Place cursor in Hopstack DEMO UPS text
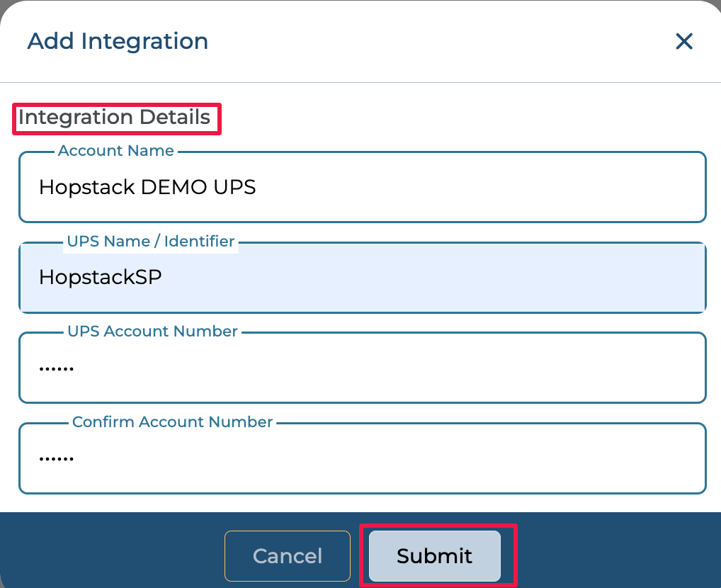This screenshot has height=588, width=721. [147, 187]
